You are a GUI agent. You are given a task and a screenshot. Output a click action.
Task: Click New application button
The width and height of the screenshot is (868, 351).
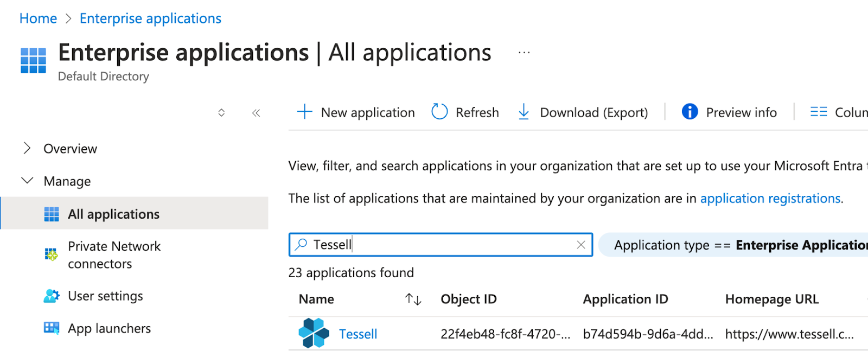click(356, 112)
